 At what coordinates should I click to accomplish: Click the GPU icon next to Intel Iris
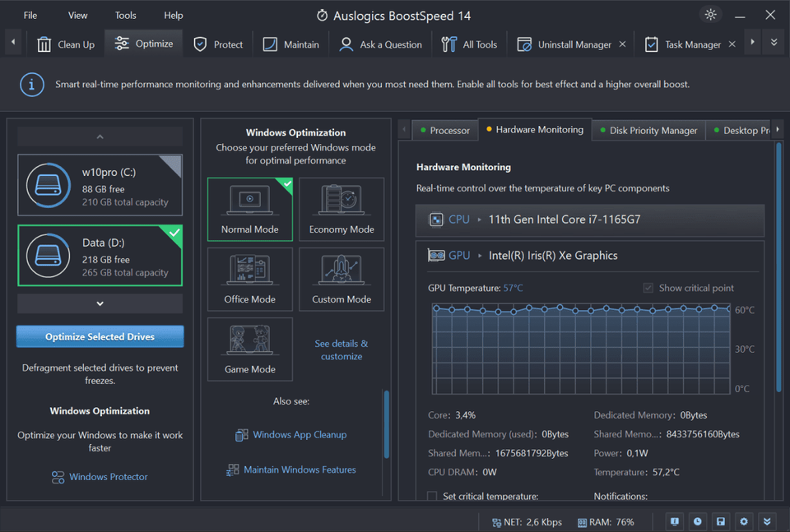[x=435, y=255]
